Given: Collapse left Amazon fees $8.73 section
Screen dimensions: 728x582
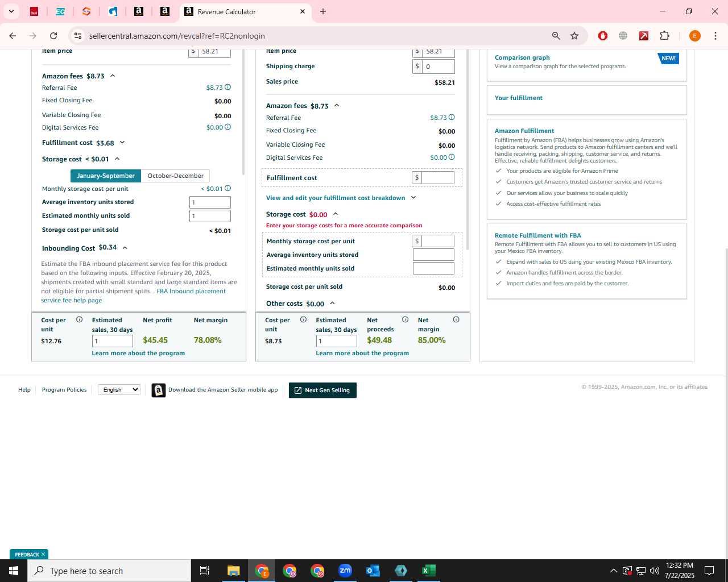Looking at the screenshot, I should pyautogui.click(x=113, y=76).
